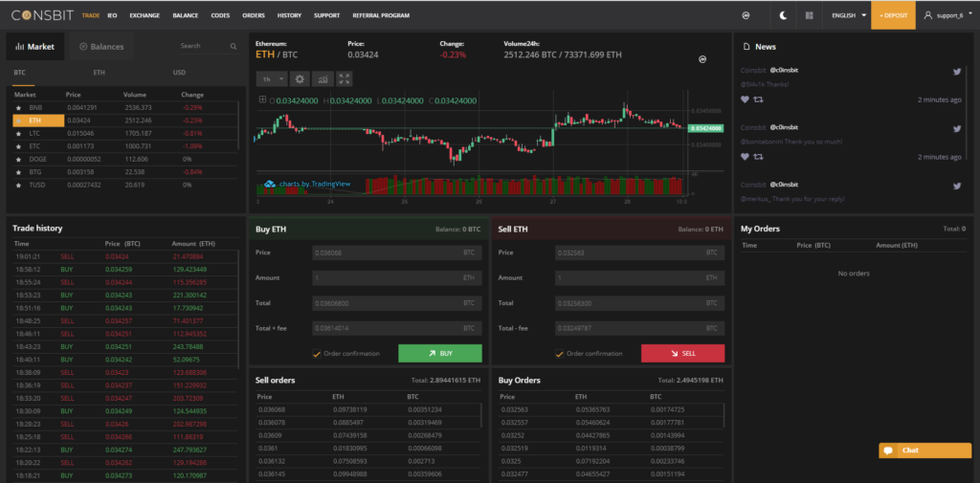980x483 pixels.
Task: Open @c0insbit handle on first tweet
Action: coord(784,71)
